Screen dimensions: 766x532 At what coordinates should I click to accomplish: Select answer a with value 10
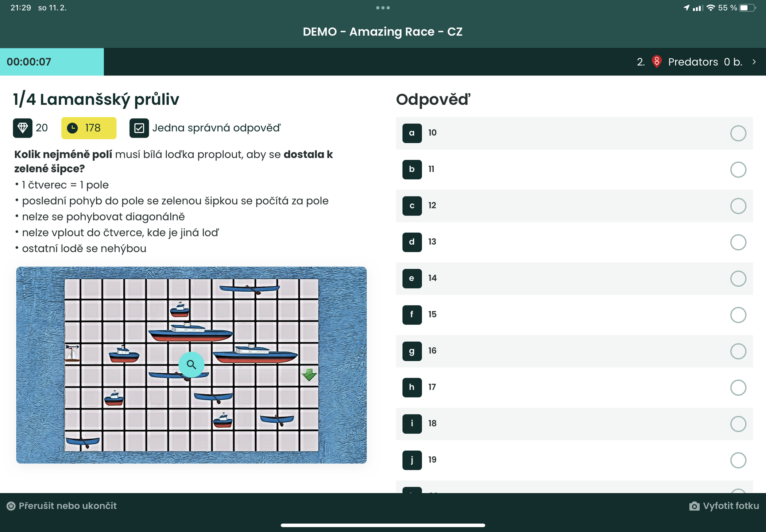click(574, 133)
